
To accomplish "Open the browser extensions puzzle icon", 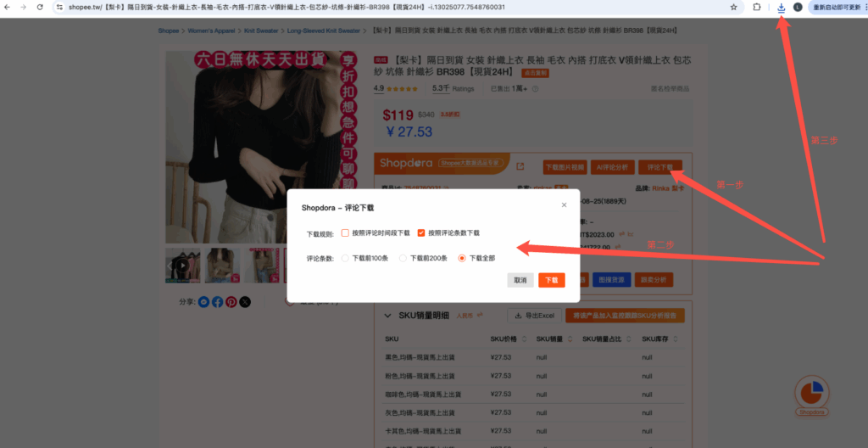I will [x=756, y=8].
